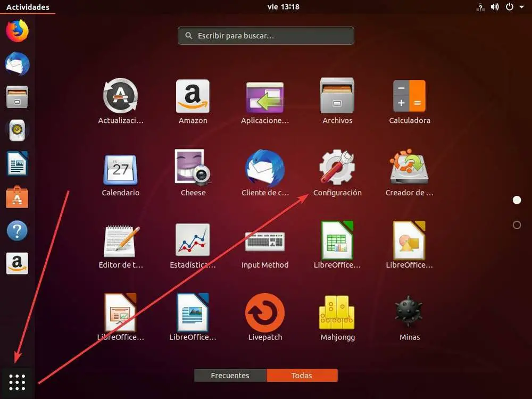The width and height of the screenshot is (532, 399).
Task: Open the clock and calendar dropdown
Action: [284, 7]
